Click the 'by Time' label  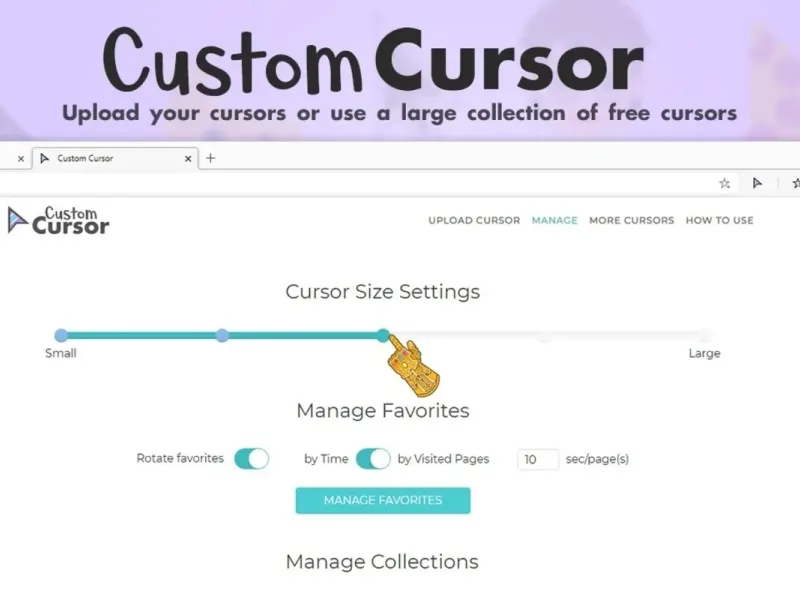coord(326,459)
